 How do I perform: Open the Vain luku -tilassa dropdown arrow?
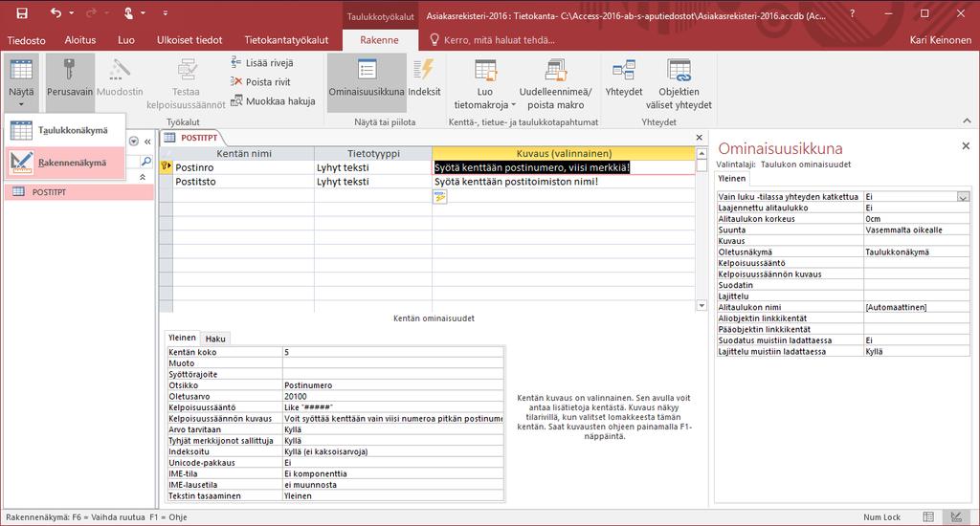point(963,197)
